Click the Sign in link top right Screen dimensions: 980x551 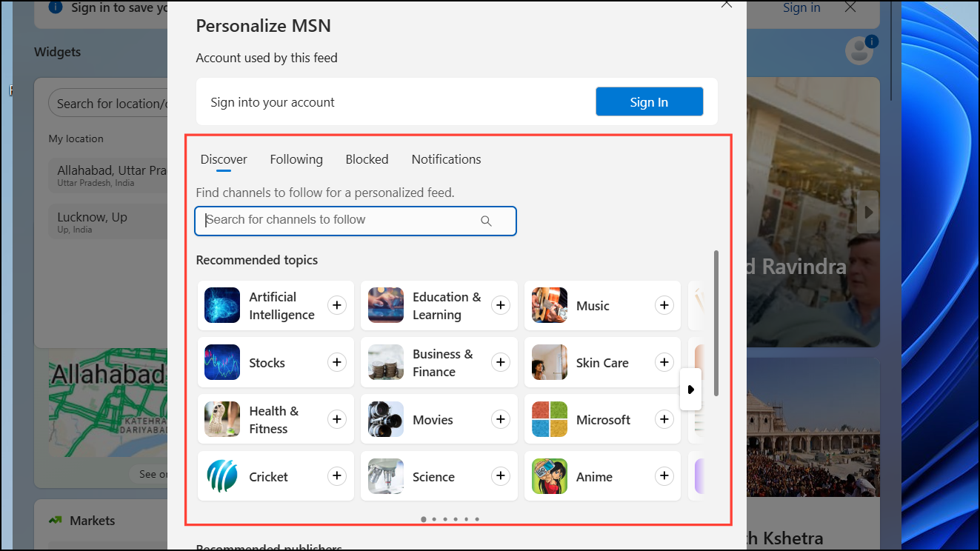[801, 7]
